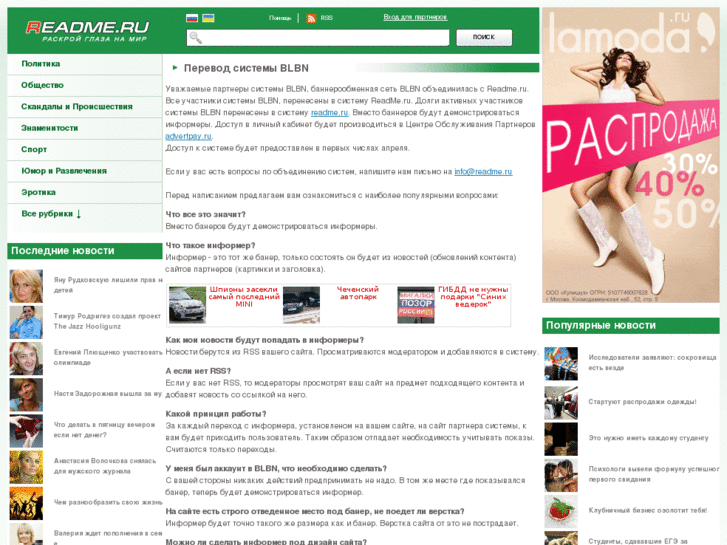Open Что делать в пятницу вечером link
The image size is (727, 545).
104,430
